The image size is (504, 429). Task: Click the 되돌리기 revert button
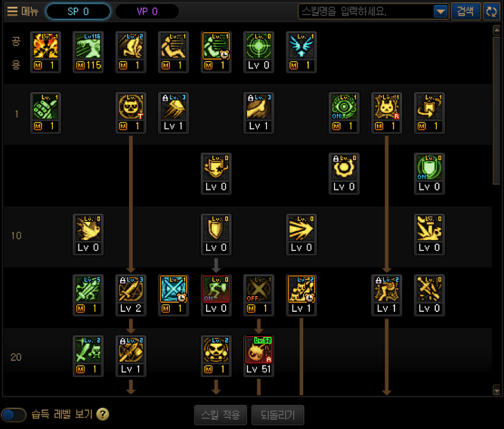point(278,415)
